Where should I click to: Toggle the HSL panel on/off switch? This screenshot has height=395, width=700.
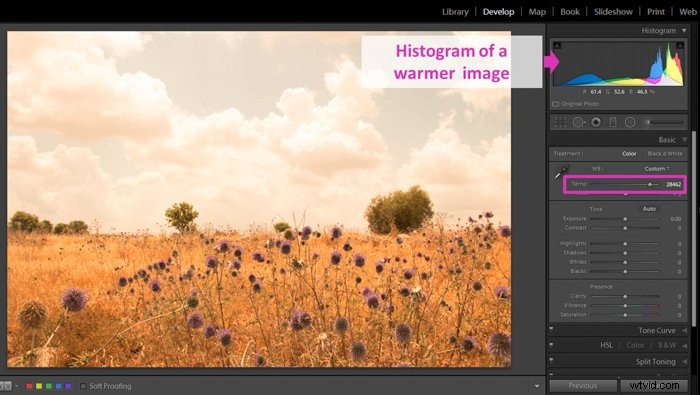(551, 345)
